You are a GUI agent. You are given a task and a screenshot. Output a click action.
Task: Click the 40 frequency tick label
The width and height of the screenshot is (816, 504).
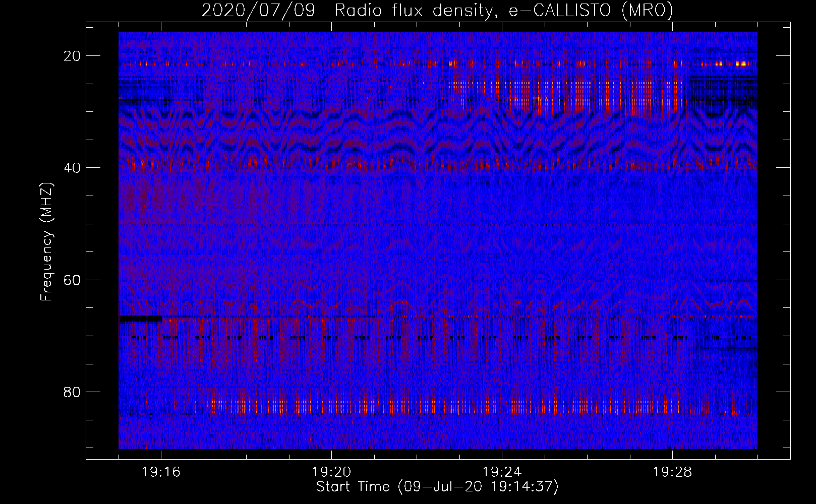tap(73, 168)
